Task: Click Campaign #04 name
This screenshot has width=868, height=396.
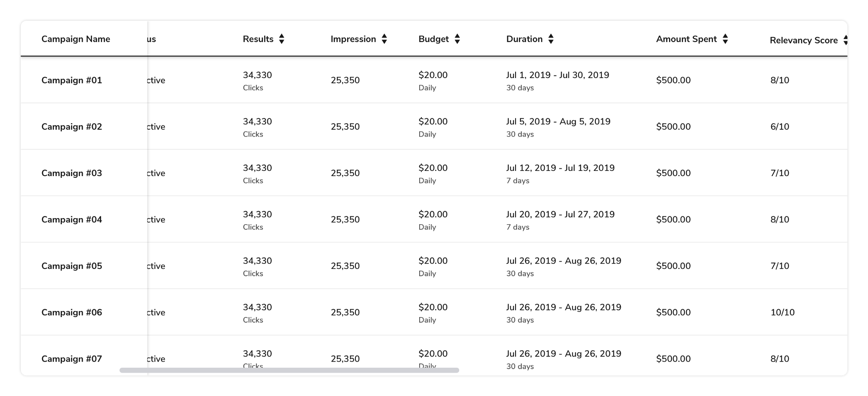Action: (72, 219)
